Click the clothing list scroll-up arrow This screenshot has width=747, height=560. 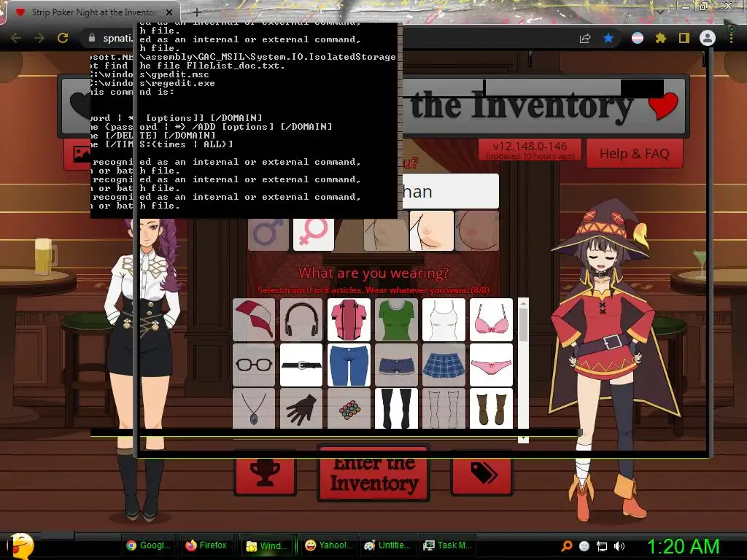tap(523, 303)
